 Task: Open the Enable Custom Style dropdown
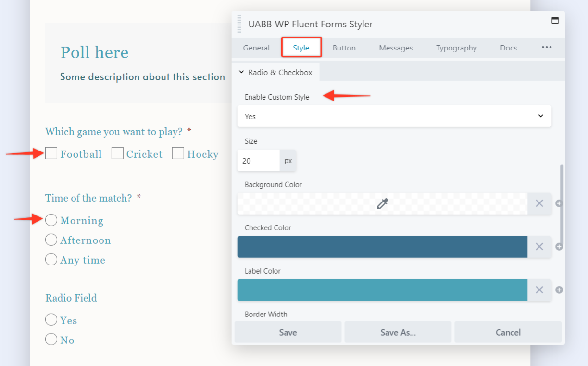(394, 116)
